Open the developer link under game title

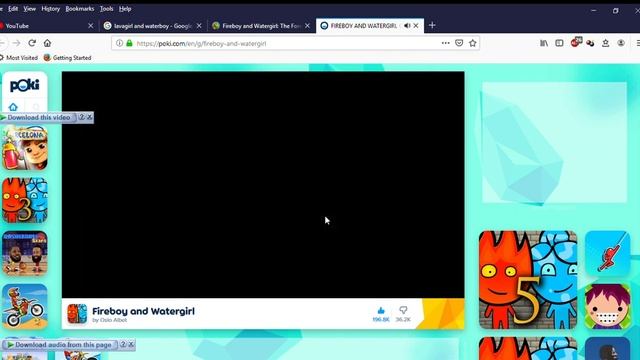(109, 320)
